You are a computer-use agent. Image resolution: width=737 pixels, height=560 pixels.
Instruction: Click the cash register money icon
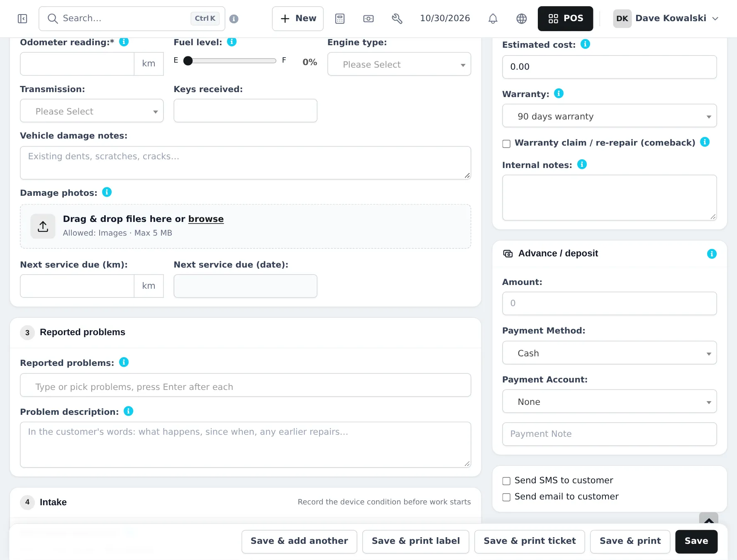point(368,19)
